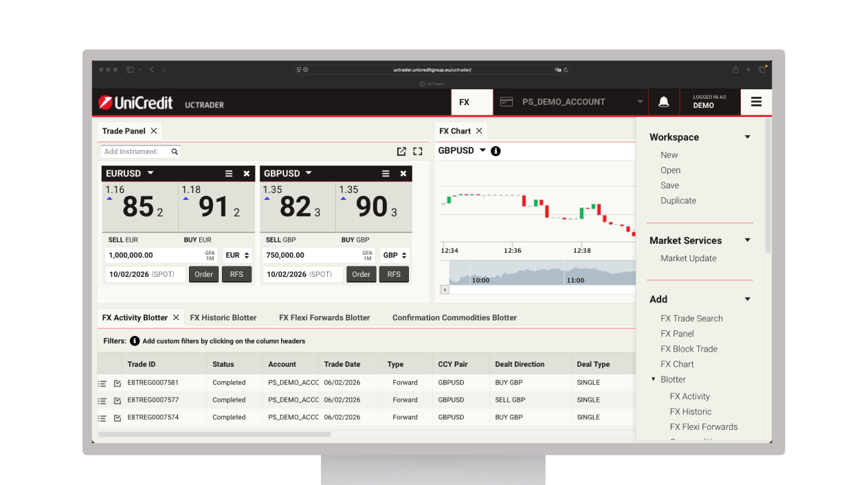Click GBPUSD chart info icon
Image resolution: width=868 pixels, height=485 pixels.
pyautogui.click(x=496, y=151)
